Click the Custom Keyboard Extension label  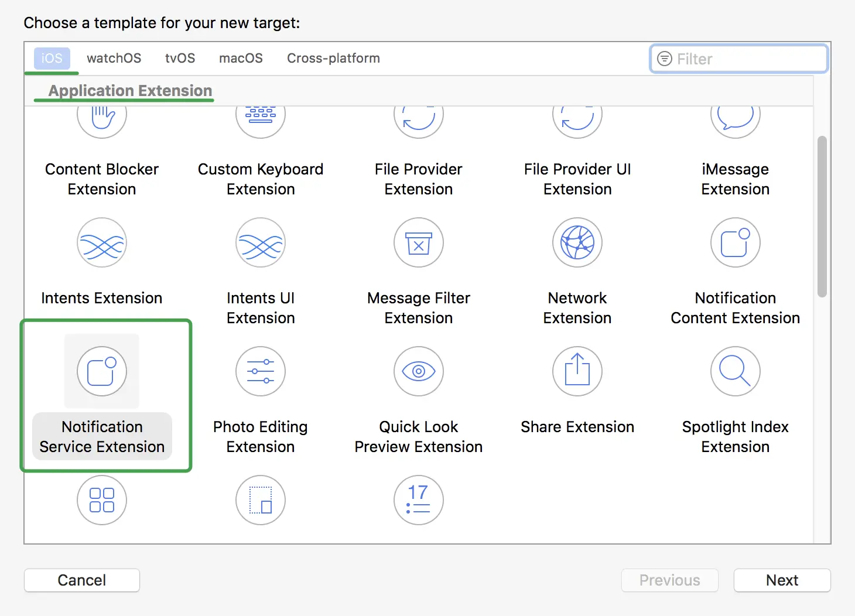pos(261,179)
